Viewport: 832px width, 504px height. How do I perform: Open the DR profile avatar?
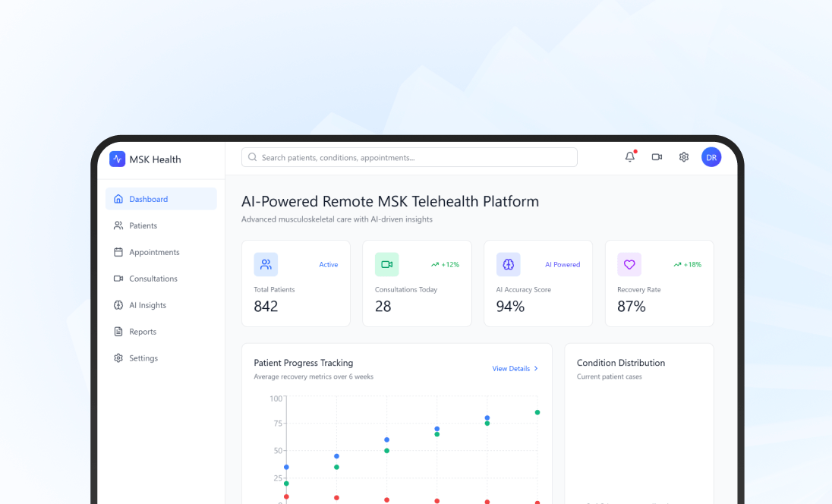(x=711, y=156)
